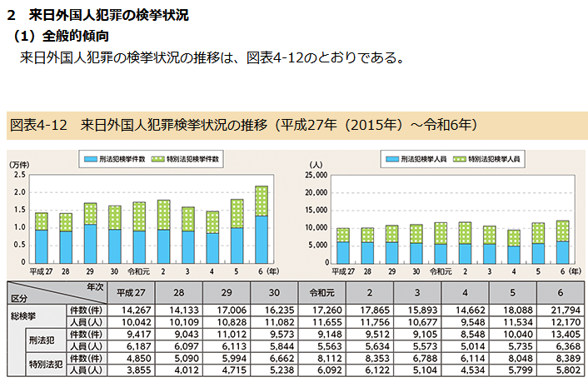
Task: Click the tallest bar for year 6 in left chart
Action: pos(262,225)
